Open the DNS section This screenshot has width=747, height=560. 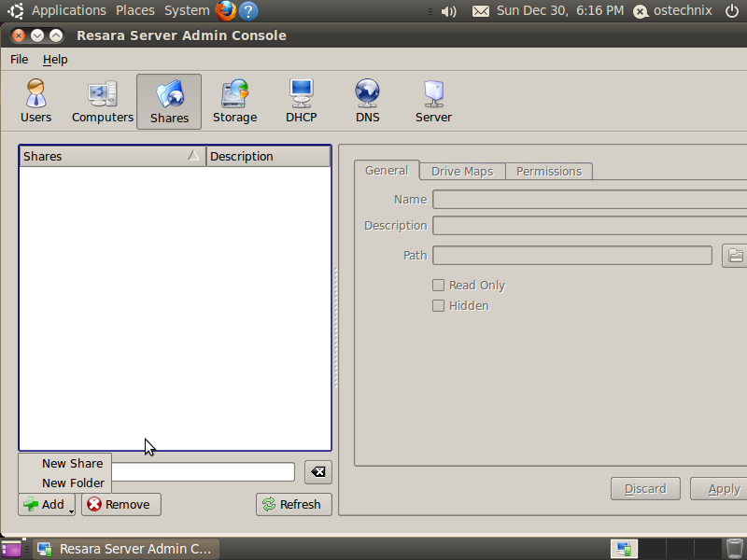tap(367, 101)
